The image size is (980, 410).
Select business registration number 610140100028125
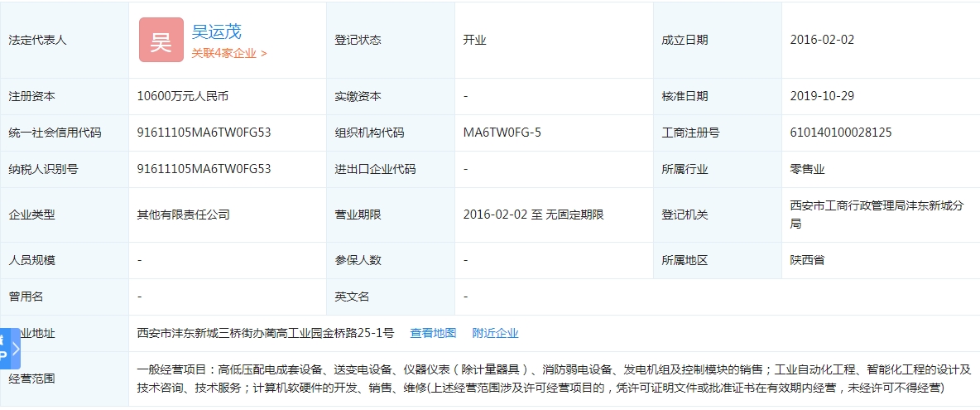pos(841,133)
